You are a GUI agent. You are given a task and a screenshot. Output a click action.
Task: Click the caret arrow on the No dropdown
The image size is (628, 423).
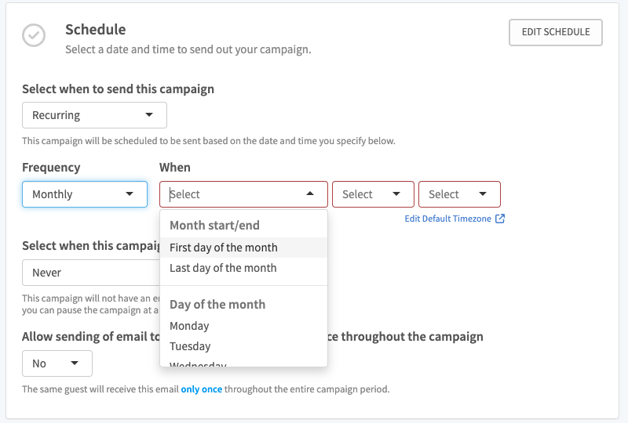pos(75,364)
